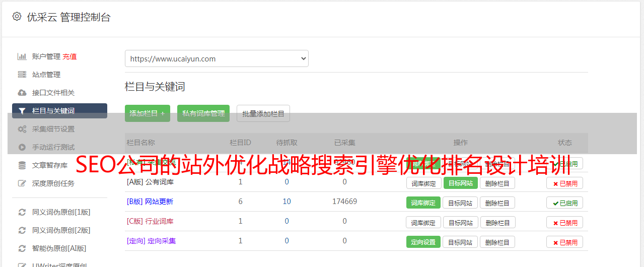The width and height of the screenshot is (644, 267).
Task: Click the 栏目ID column header
Action: tap(240, 143)
